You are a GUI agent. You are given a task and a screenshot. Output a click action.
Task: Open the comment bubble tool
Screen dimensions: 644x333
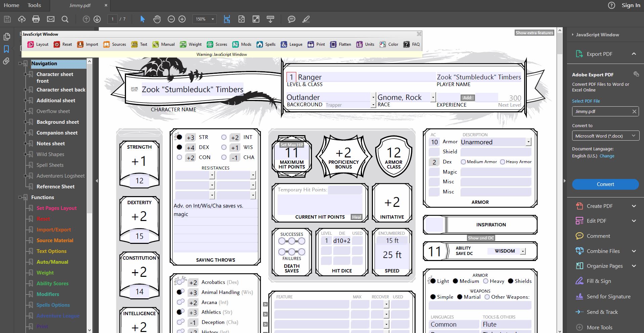292,19
